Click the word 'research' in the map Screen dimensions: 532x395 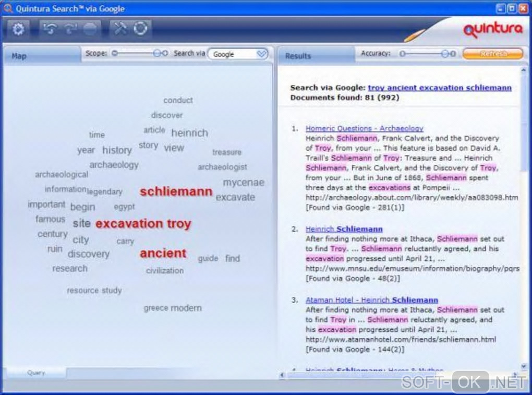69,268
